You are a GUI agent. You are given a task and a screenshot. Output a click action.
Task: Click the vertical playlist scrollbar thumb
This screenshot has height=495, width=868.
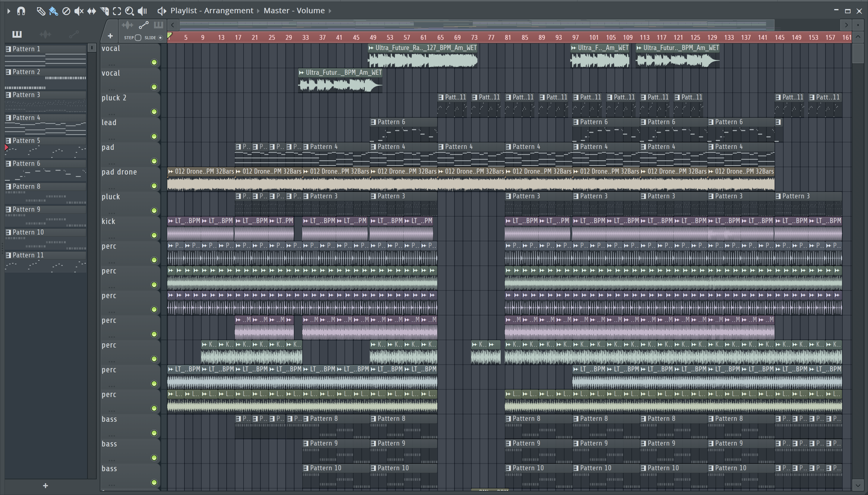[x=858, y=53]
